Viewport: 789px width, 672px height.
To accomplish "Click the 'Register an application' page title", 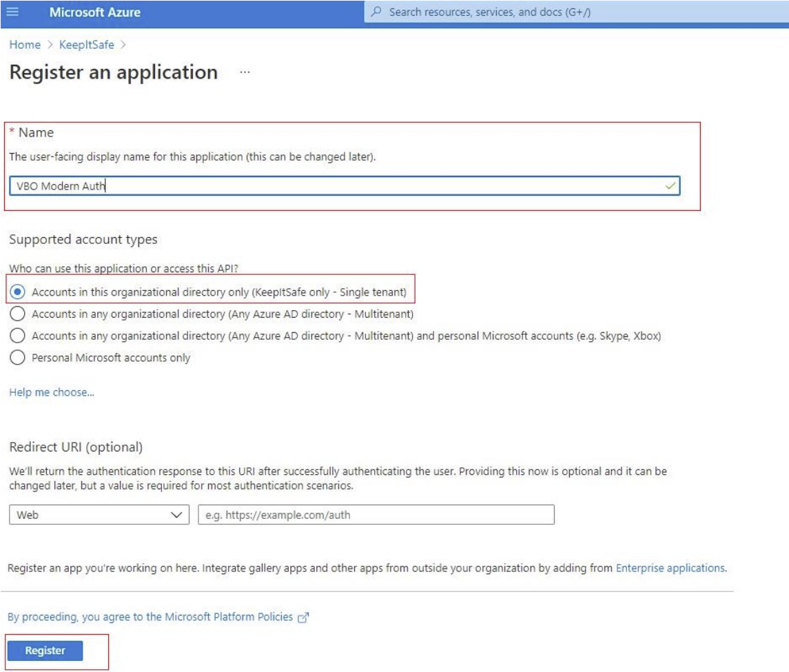I will pyautogui.click(x=114, y=72).
